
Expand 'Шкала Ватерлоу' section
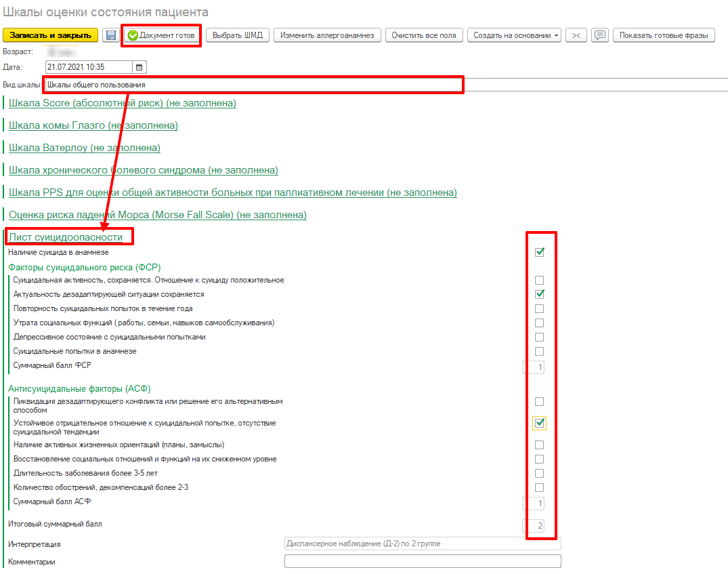point(84,148)
